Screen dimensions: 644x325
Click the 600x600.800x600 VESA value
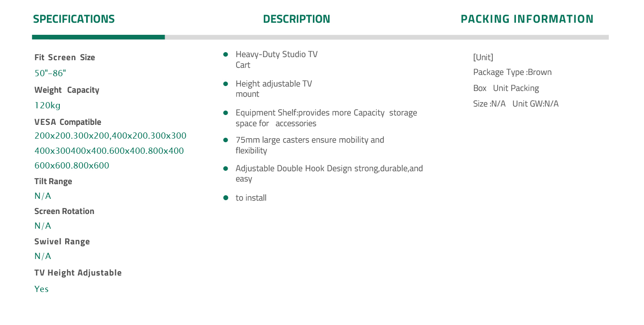click(x=72, y=165)
